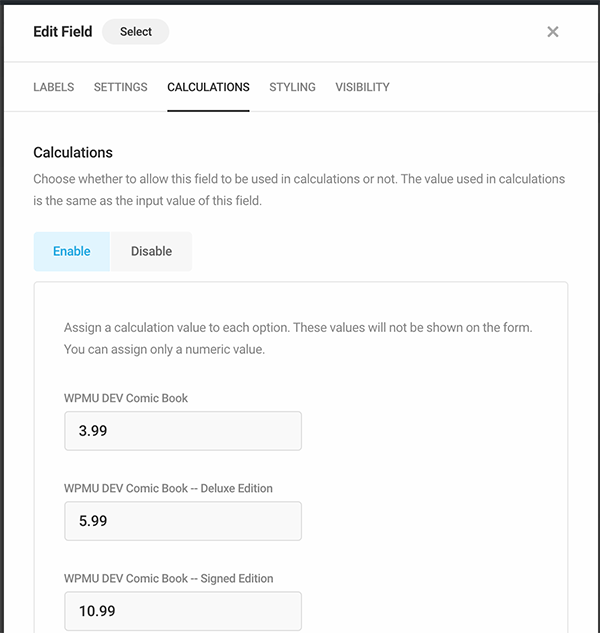Switch to the Labels tab
Screen dimensions: 600x633
(x=54, y=87)
